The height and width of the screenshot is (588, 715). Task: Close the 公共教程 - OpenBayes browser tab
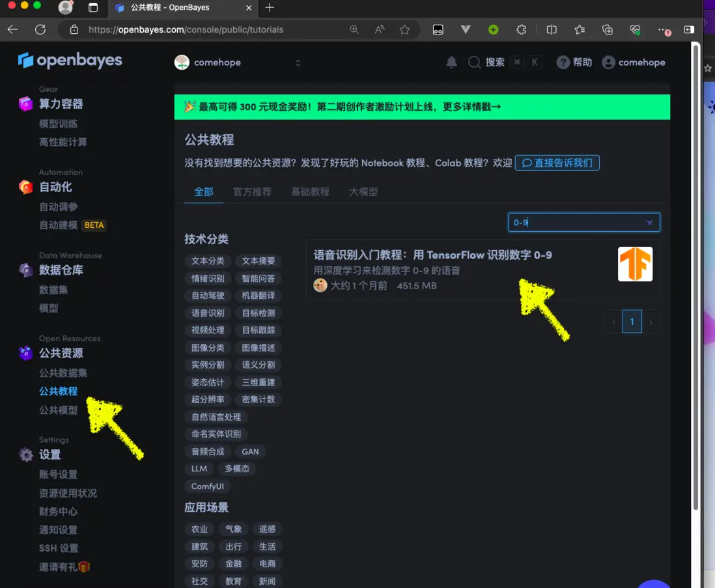pyautogui.click(x=249, y=8)
